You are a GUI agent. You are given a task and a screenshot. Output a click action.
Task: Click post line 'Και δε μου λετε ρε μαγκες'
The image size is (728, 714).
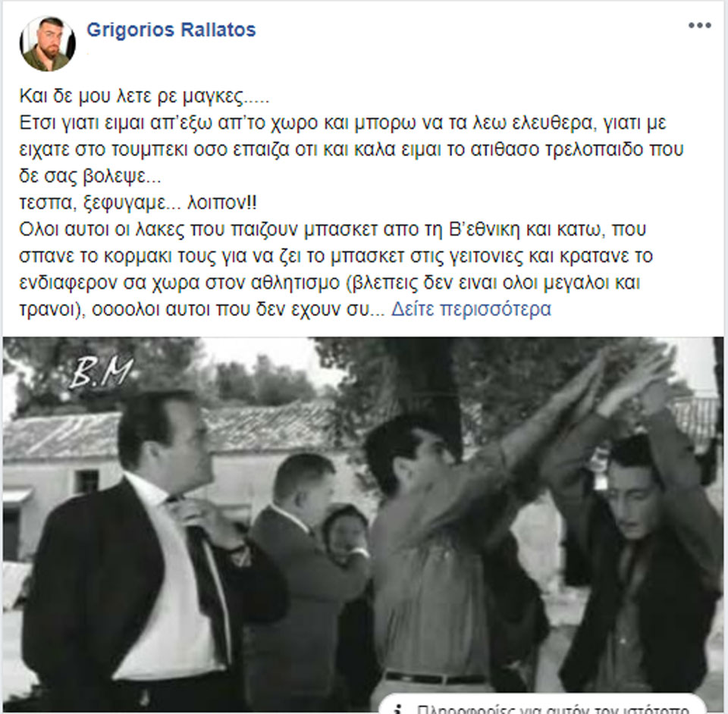point(144,96)
